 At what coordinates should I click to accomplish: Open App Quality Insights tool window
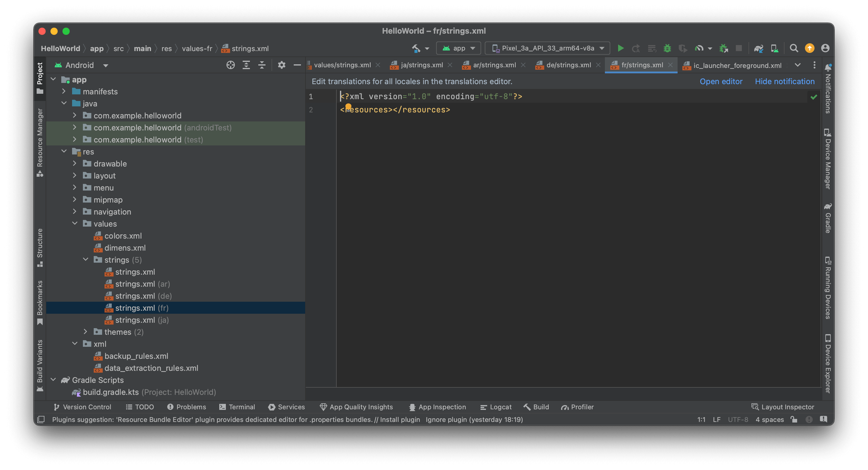click(356, 407)
